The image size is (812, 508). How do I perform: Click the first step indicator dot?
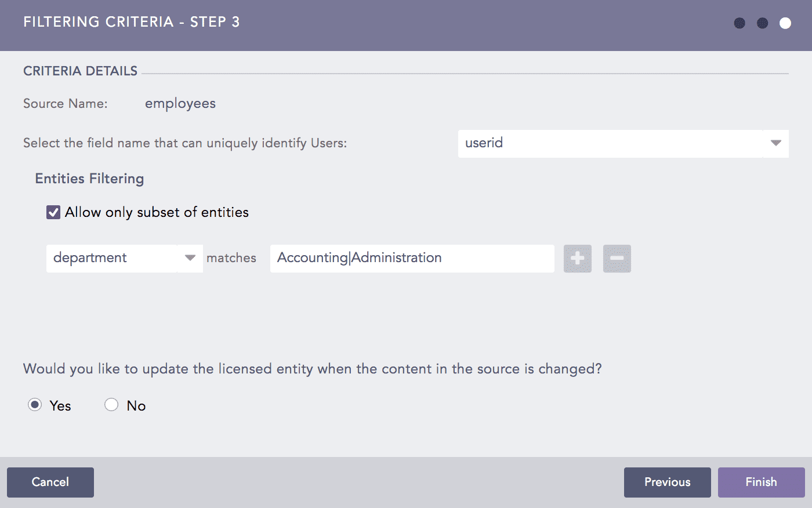tap(739, 23)
